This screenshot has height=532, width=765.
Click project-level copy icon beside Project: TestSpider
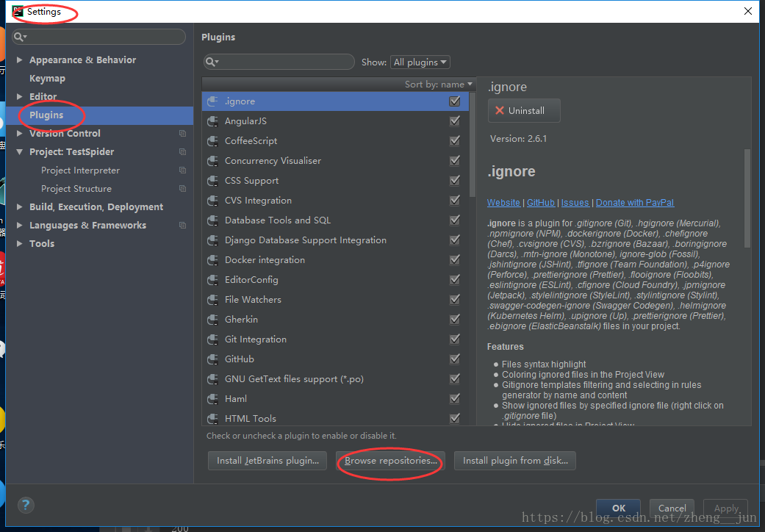click(182, 151)
